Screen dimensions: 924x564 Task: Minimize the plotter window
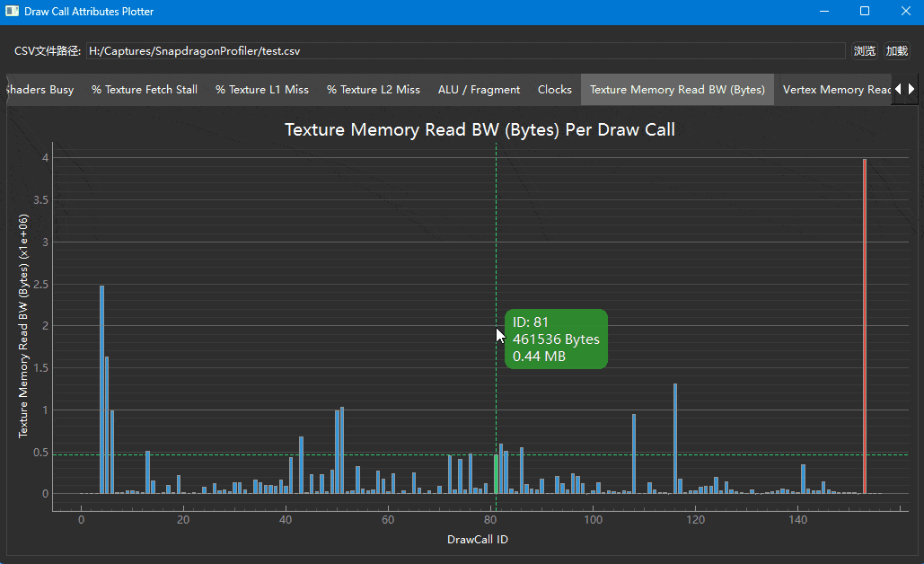click(x=824, y=11)
